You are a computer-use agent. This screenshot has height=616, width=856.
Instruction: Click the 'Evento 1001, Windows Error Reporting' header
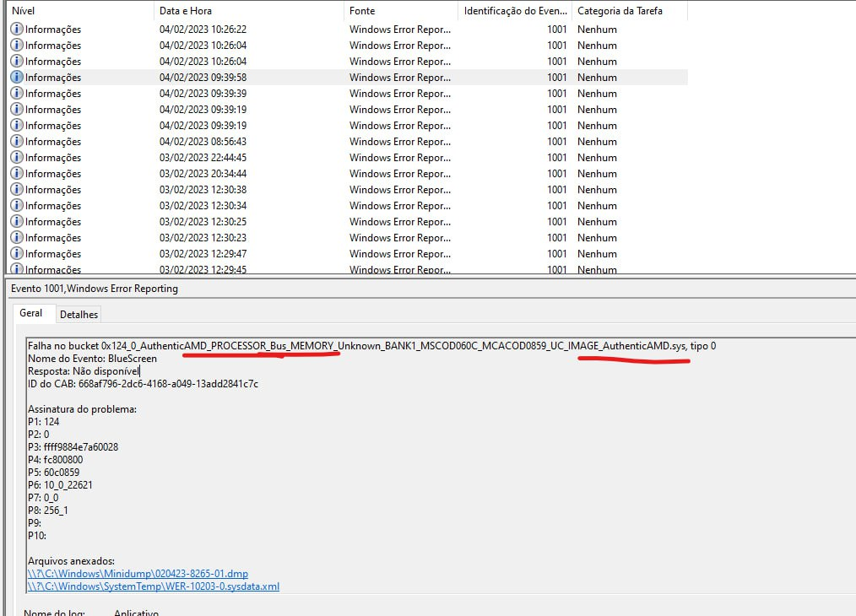point(95,288)
